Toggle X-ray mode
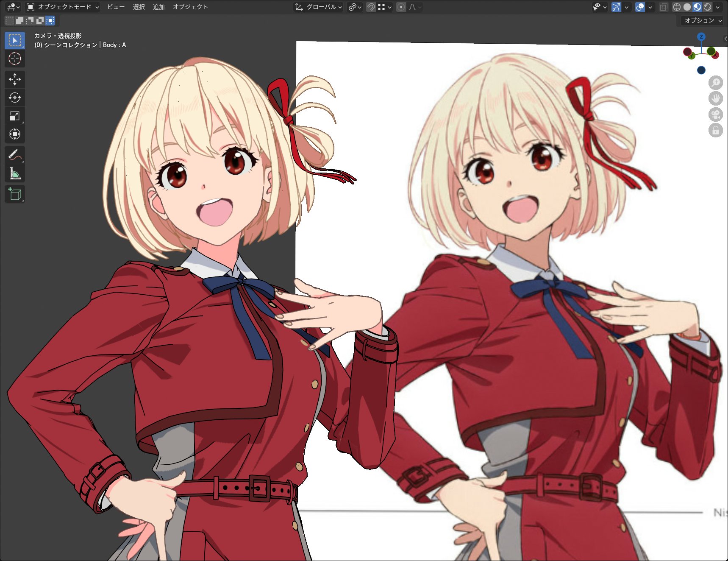 point(664,7)
